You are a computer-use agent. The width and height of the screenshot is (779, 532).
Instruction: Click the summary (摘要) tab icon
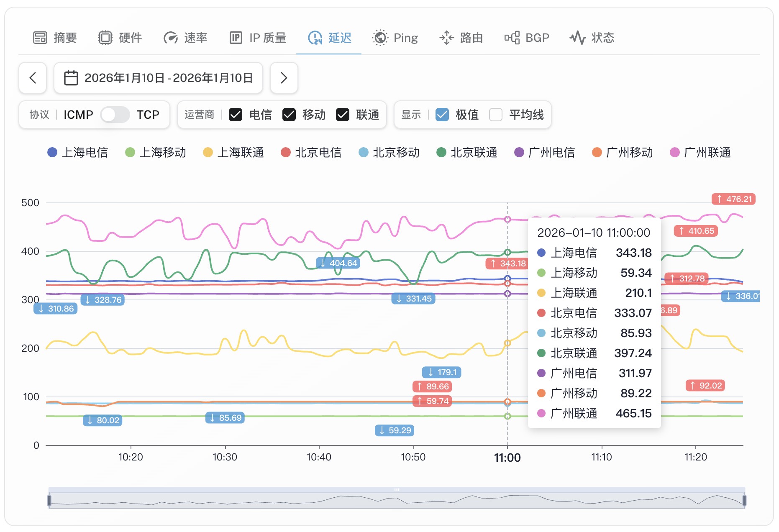40,38
